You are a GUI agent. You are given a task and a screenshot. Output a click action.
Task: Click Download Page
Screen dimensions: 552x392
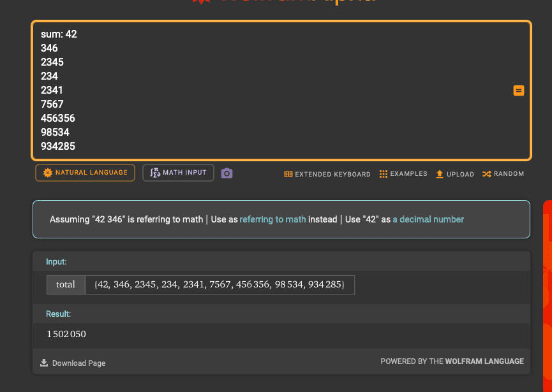tap(73, 363)
